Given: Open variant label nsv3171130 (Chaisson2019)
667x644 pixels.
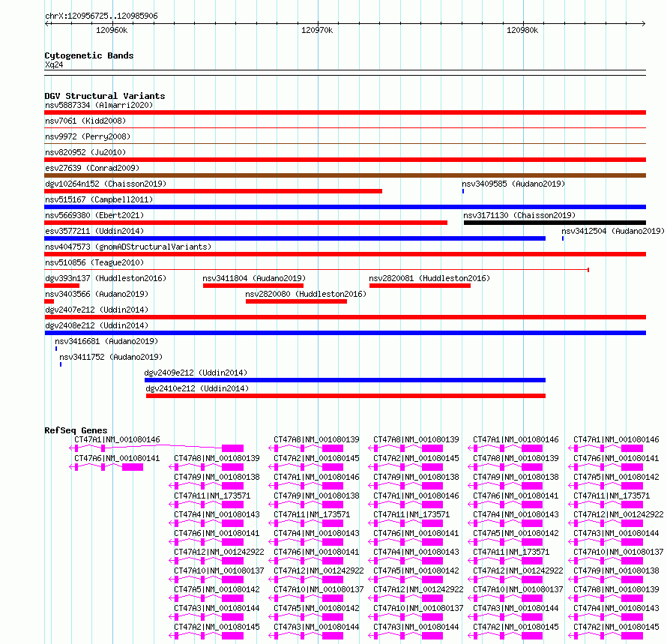Looking at the screenshot, I should (519, 215).
